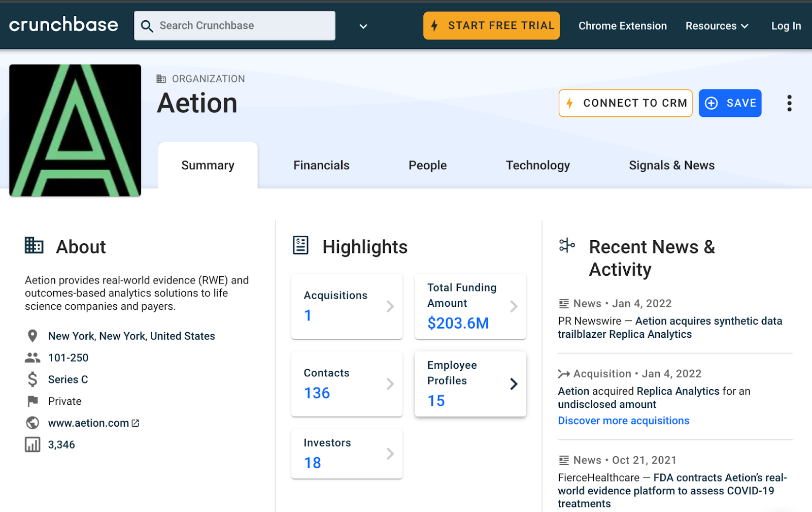The width and height of the screenshot is (812, 512).
Task: Open the three-dot more options menu
Action: 789,103
